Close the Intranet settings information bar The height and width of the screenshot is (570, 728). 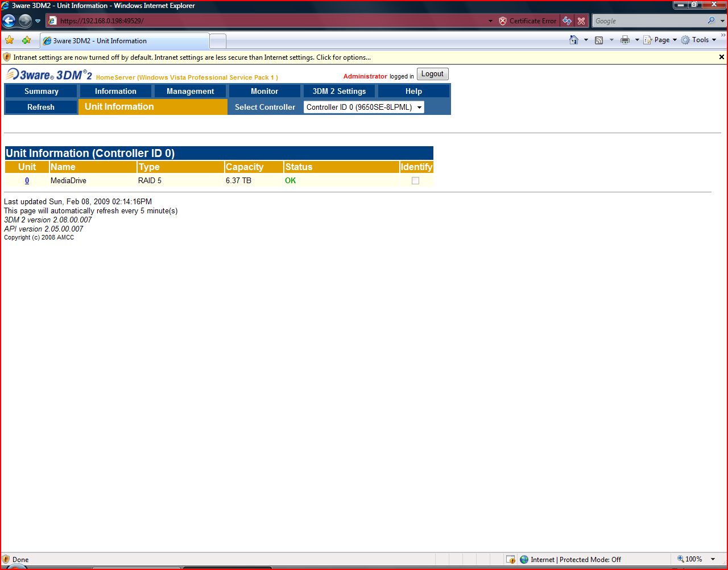[722, 57]
